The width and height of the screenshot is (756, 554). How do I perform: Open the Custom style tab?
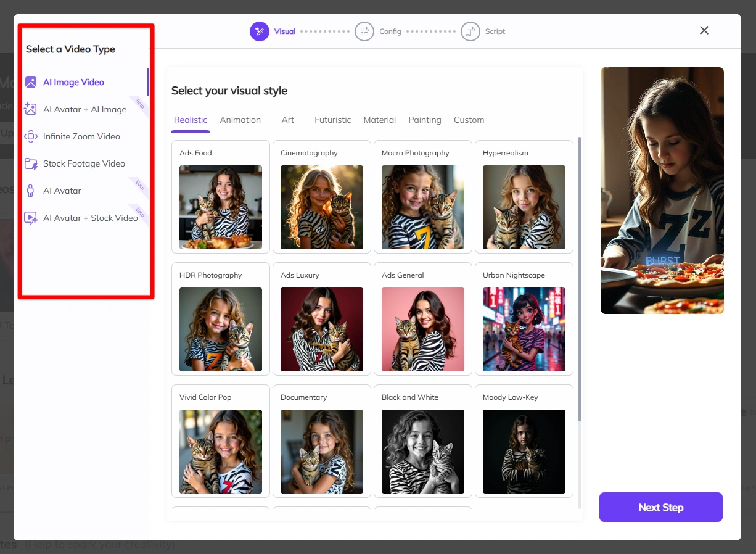point(469,120)
